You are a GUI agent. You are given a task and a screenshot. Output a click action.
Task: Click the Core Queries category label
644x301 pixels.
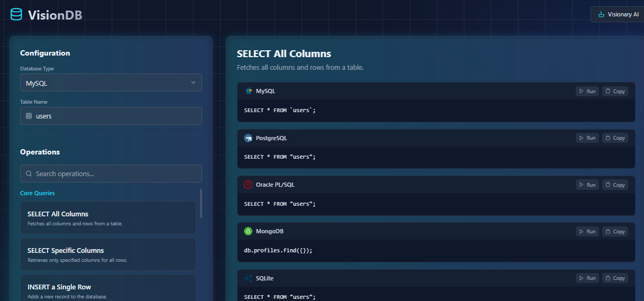pyautogui.click(x=38, y=193)
